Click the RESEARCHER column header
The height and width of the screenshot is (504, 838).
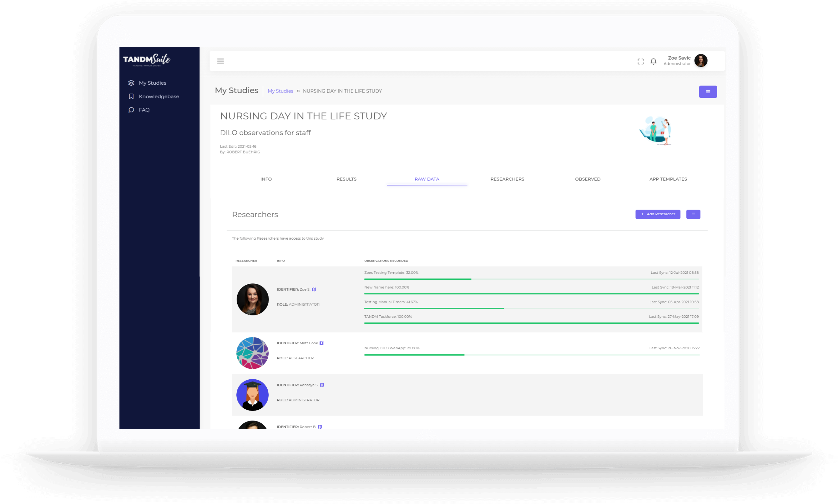[x=246, y=261]
